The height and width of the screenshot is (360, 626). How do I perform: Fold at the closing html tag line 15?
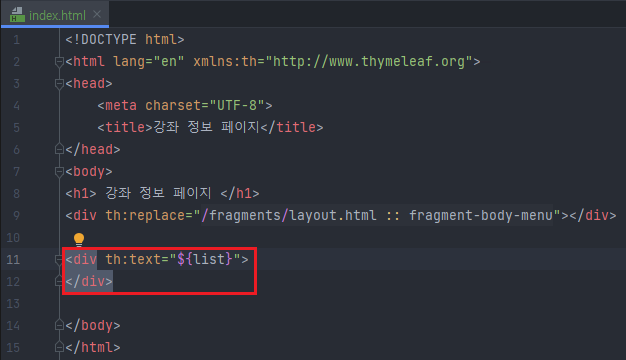(x=59, y=347)
